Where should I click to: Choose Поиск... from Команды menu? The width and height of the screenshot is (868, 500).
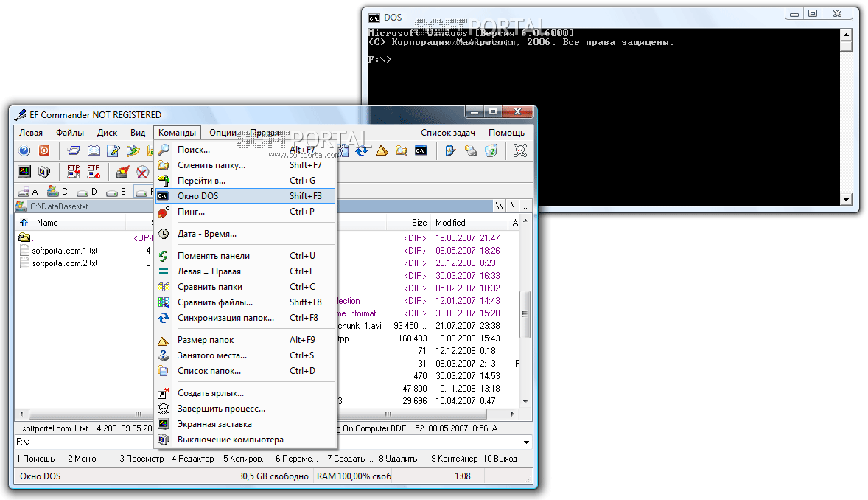245,150
